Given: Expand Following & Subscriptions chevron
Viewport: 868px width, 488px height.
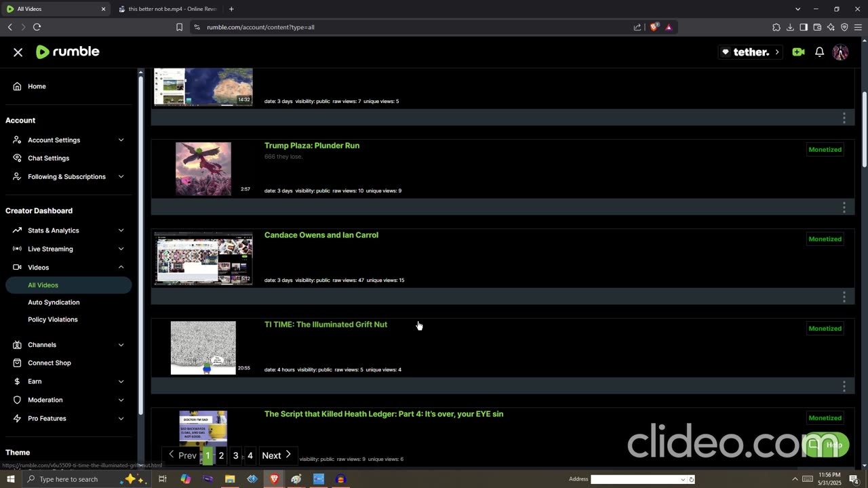Looking at the screenshot, I should 121,176.
